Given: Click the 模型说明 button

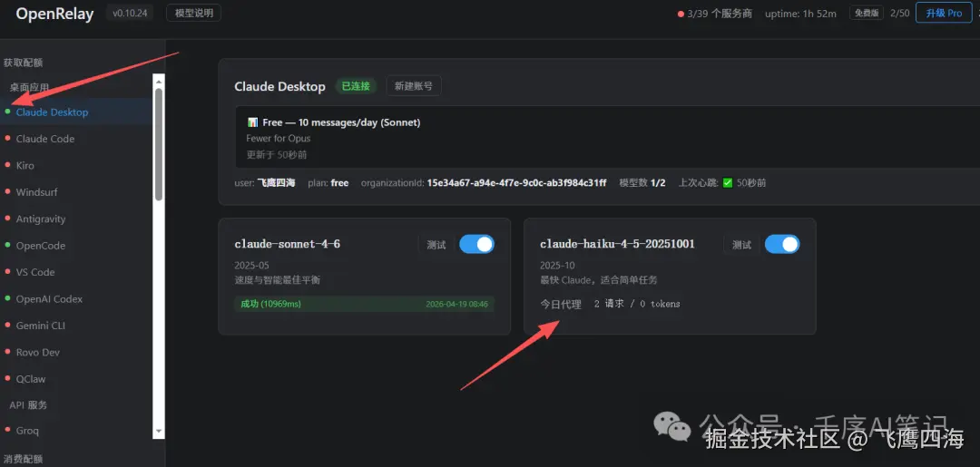Looking at the screenshot, I should click(x=194, y=13).
